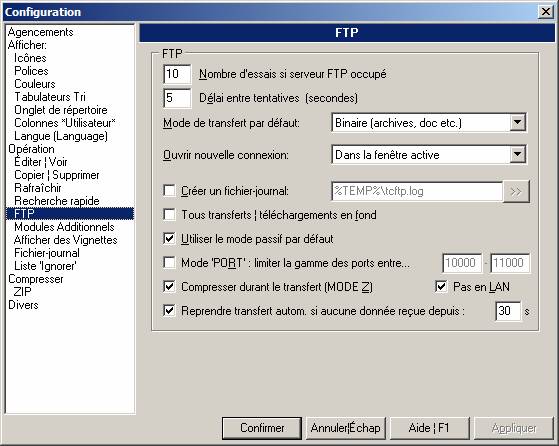The height and width of the screenshot is (446, 559).
Task: Select Icônes in the settings tree
Action: point(30,58)
